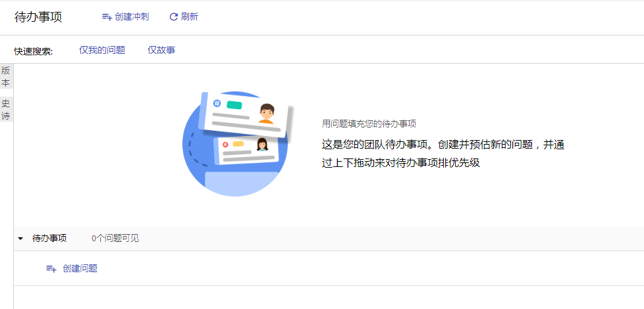Click the 用问题填充您的待办事项 heading

click(x=369, y=124)
